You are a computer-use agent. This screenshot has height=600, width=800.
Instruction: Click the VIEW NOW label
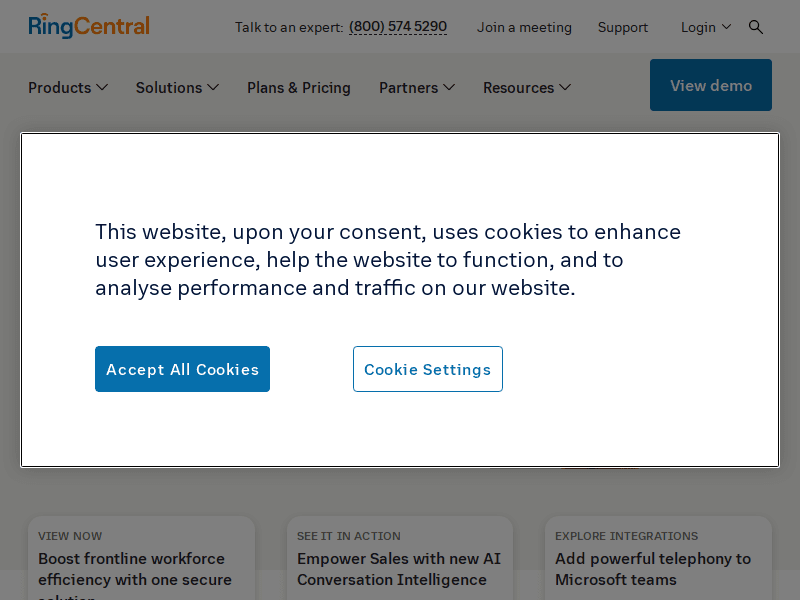(x=69, y=536)
